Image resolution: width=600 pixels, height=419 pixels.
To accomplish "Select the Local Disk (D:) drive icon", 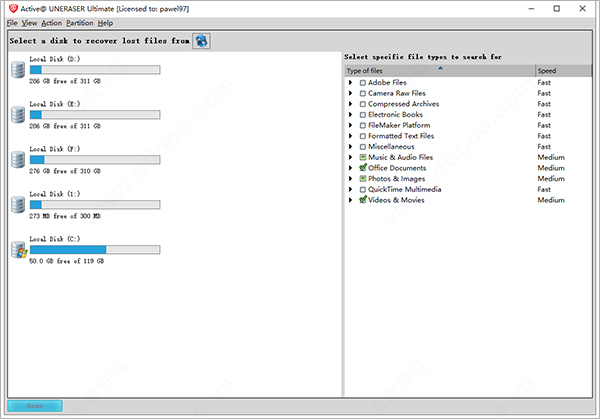I will pyautogui.click(x=18, y=70).
